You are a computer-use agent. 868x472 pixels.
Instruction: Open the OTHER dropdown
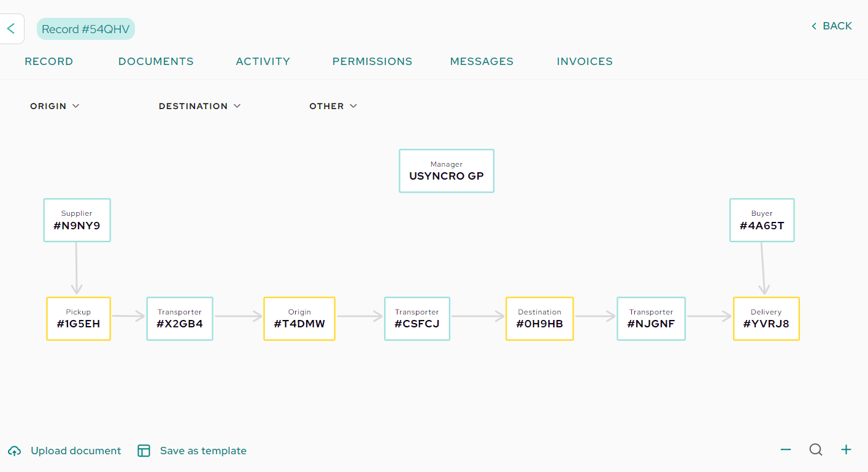(x=333, y=106)
